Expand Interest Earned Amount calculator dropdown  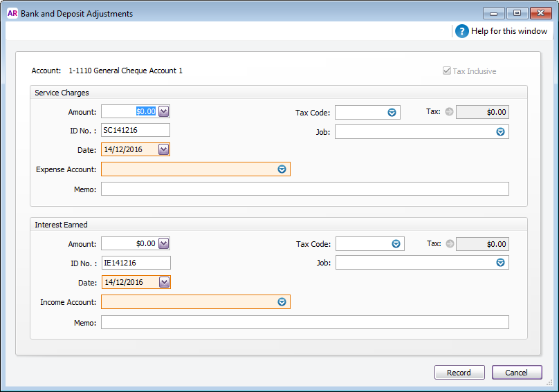click(x=164, y=244)
